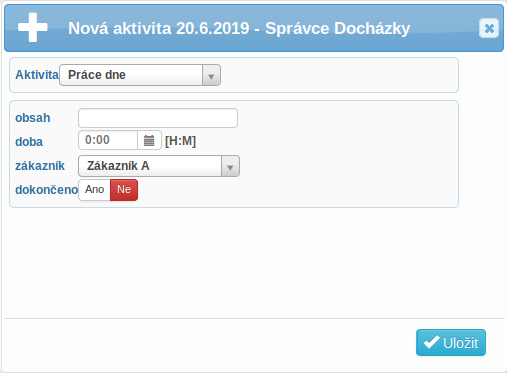This screenshot has width=507, height=373.
Task: Click the [H:M] format hint
Action: (180, 141)
